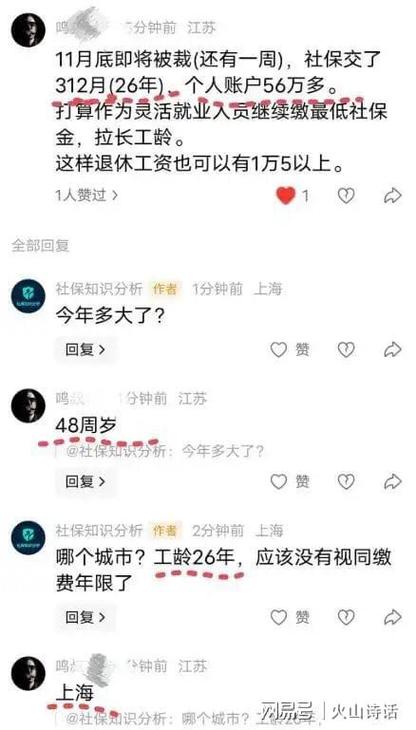Viewport: 416px width, 730px height.
Task: Tap broken-heart dislike icon on top comment
Action: (x=346, y=196)
